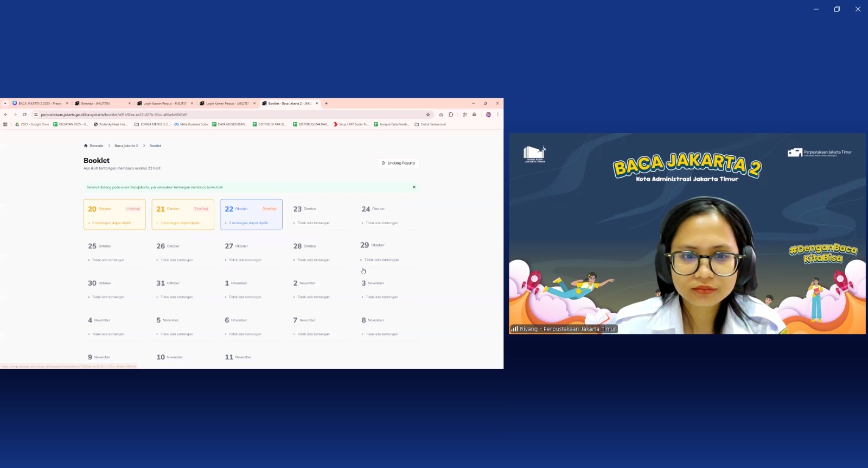Open the browser extensions puzzle icon
Viewport: 868px width, 468px height.
(x=451, y=115)
